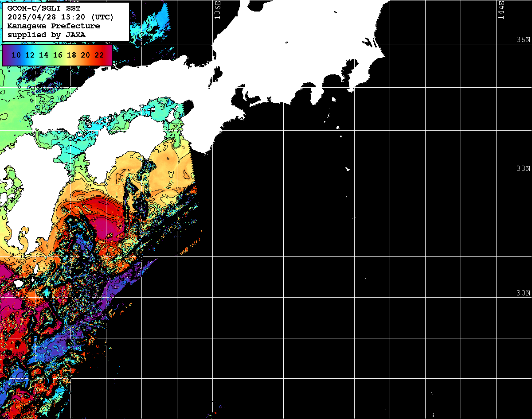Click the '16' value on the legend
The height and width of the screenshot is (419, 532).
[58, 55]
